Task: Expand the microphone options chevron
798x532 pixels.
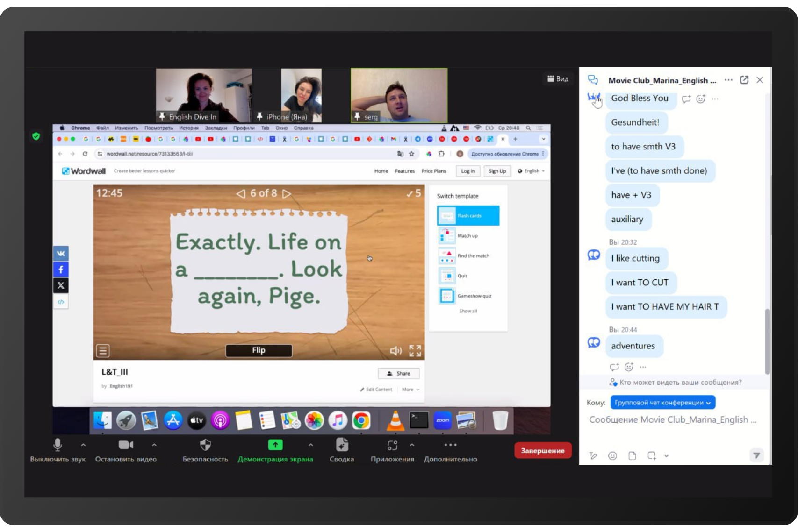Action: [83, 445]
